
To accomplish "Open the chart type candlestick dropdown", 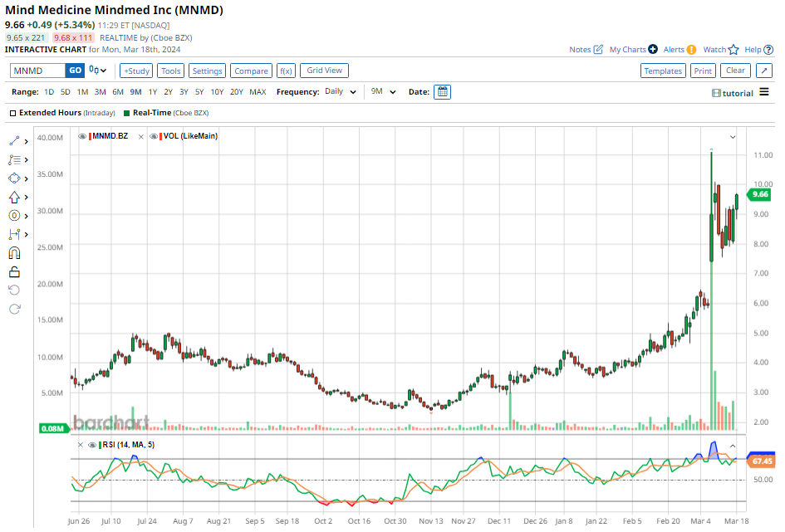I will click(98, 71).
